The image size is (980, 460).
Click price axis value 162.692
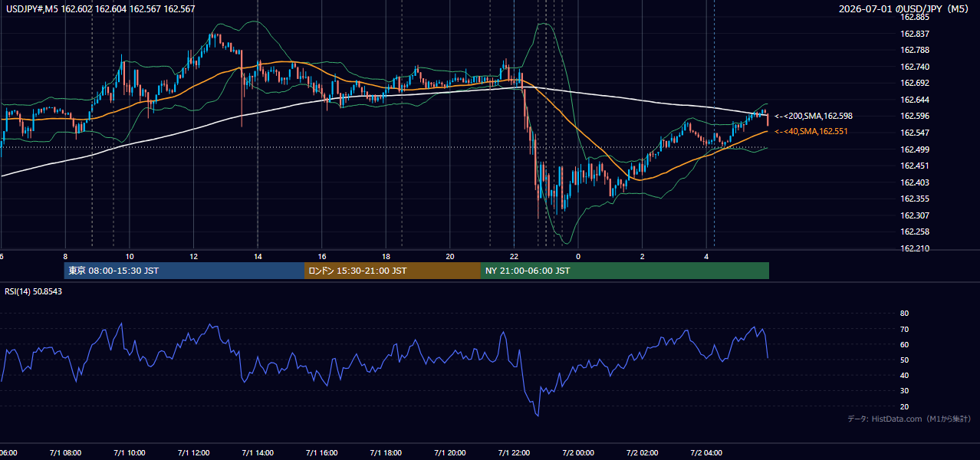[914, 83]
